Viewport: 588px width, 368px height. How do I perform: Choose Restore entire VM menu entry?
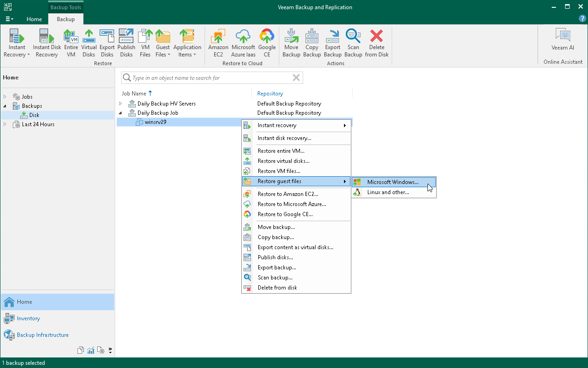pos(296,151)
